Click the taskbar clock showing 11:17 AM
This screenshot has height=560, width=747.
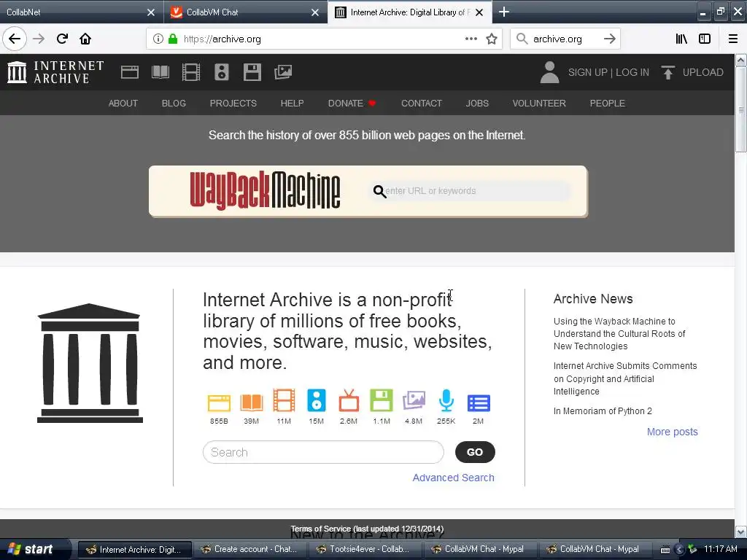pyautogui.click(x=720, y=549)
